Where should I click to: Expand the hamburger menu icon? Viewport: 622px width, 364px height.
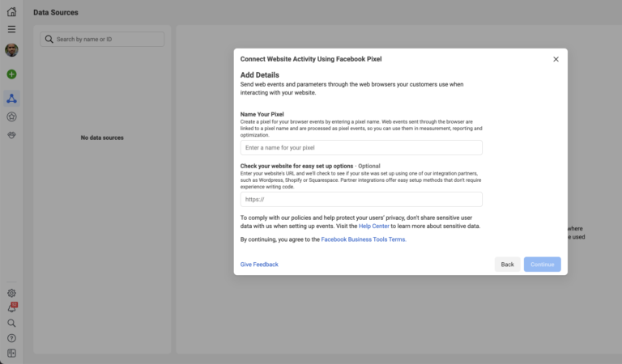click(x=11, y=29)
